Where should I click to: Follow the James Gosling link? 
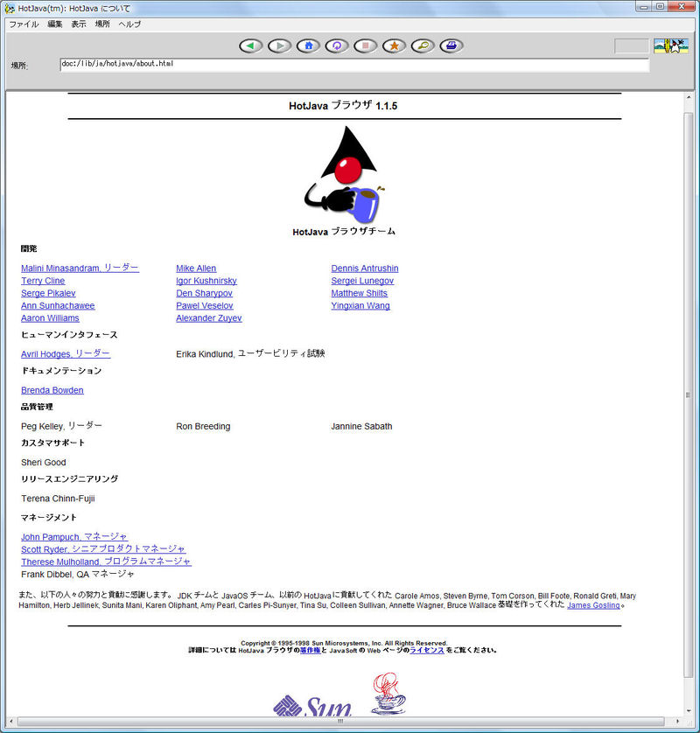(593, 605)
